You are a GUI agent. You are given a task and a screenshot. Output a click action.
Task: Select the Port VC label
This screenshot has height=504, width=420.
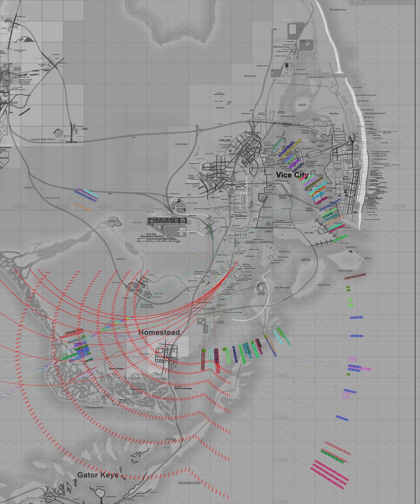(309, 233)
